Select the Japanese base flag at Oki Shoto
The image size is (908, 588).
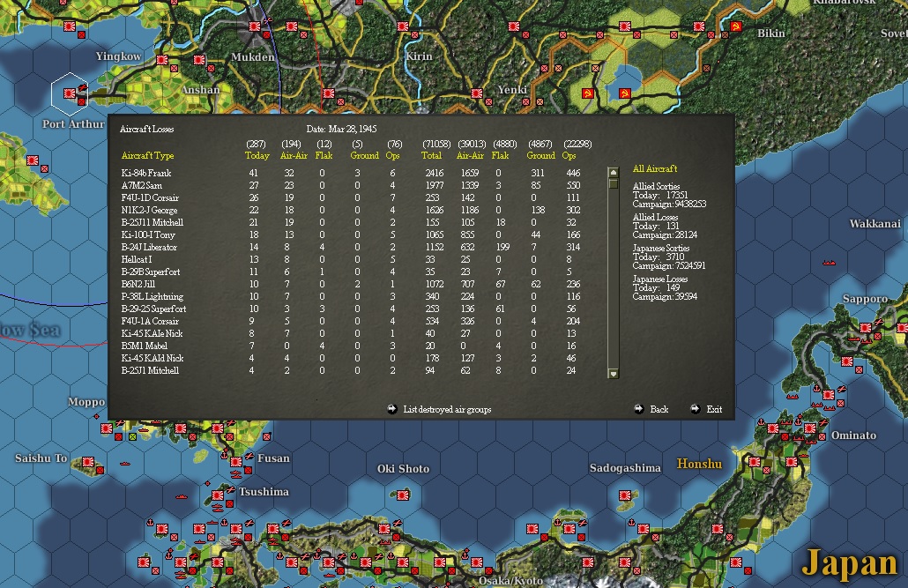click(403, 495)
